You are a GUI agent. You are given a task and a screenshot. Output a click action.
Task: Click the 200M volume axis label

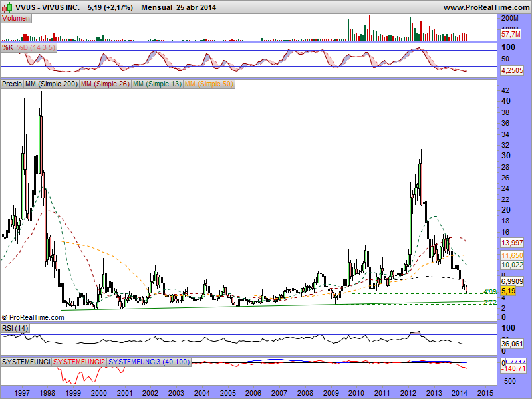509,18
